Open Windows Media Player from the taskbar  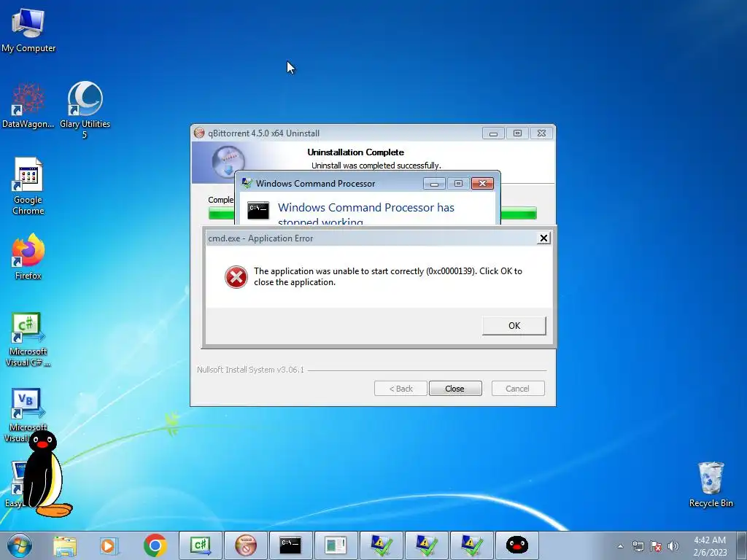(x=109, y=545)
